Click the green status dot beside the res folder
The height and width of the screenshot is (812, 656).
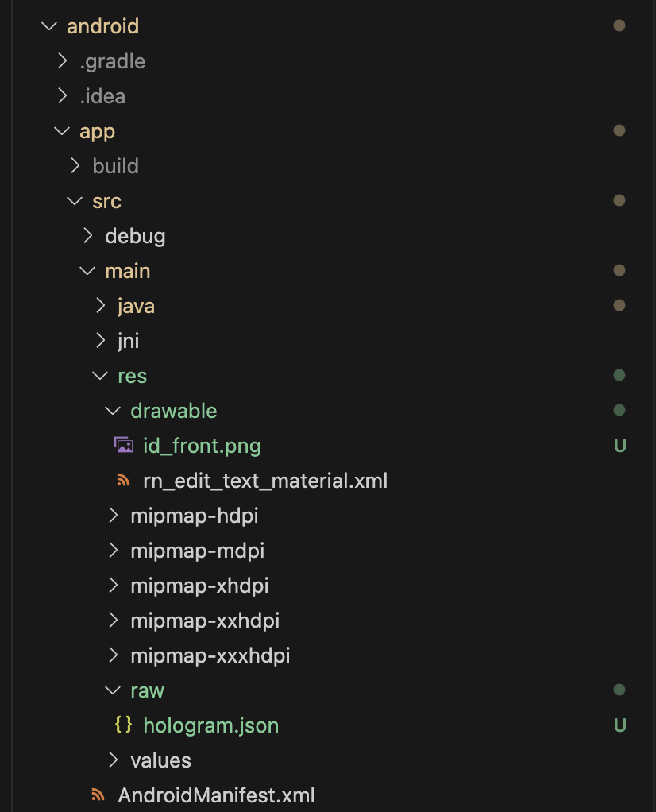(619, 375)
